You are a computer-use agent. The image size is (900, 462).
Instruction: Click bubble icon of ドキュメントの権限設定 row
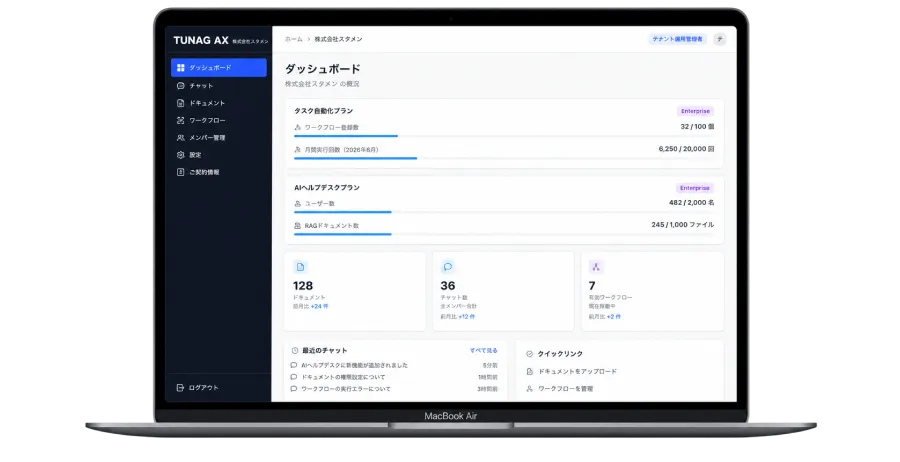[x=294, y=377]
